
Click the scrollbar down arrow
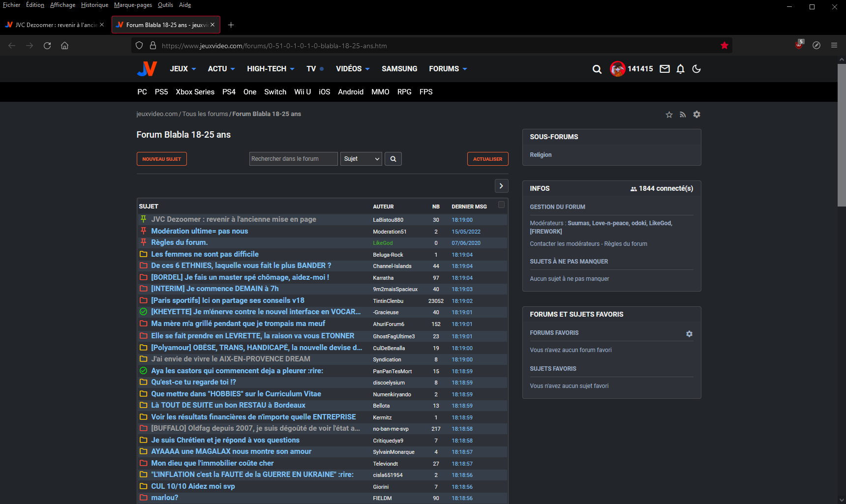842,500
